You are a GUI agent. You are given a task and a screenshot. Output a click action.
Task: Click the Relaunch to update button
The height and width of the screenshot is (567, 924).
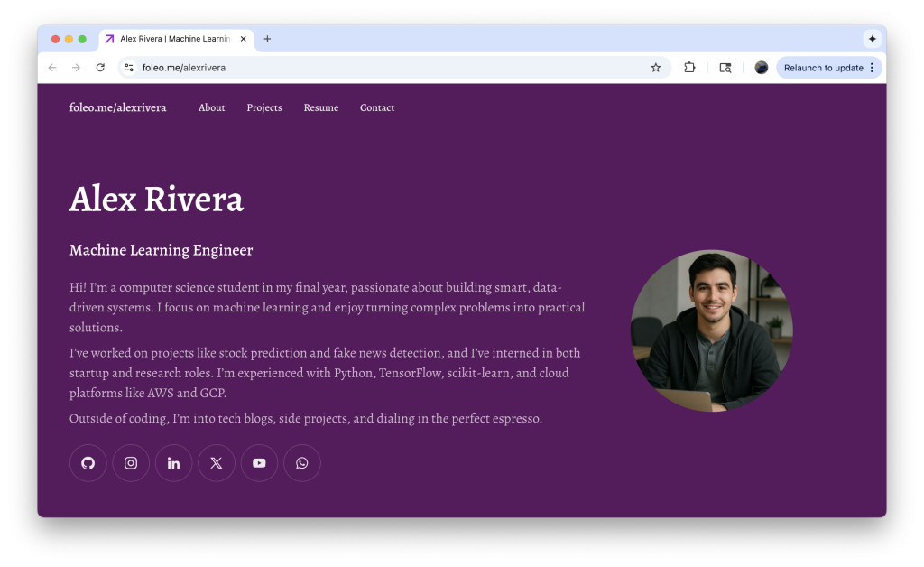823,68
